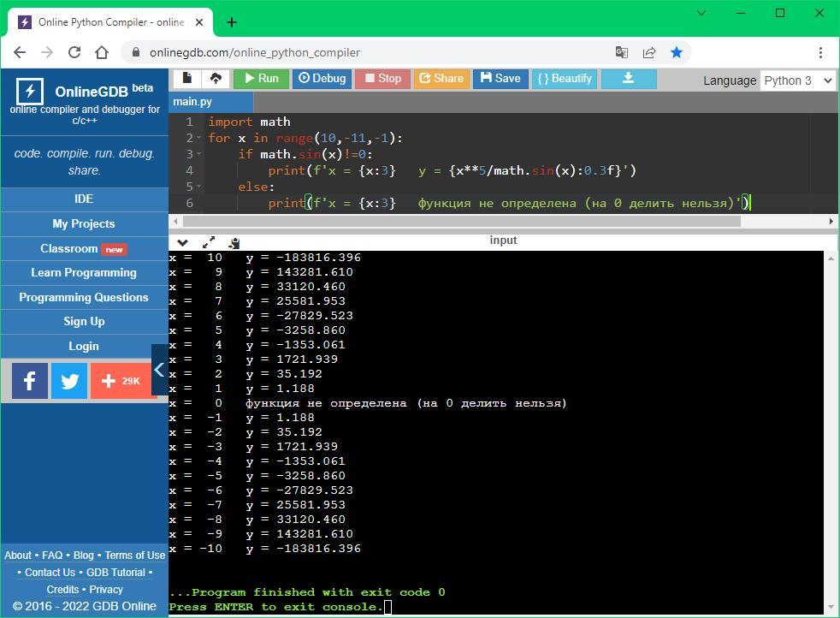840x618 pixels.
Task: Open the Language Python 3 dropdown
Action: tap(797, 80)
